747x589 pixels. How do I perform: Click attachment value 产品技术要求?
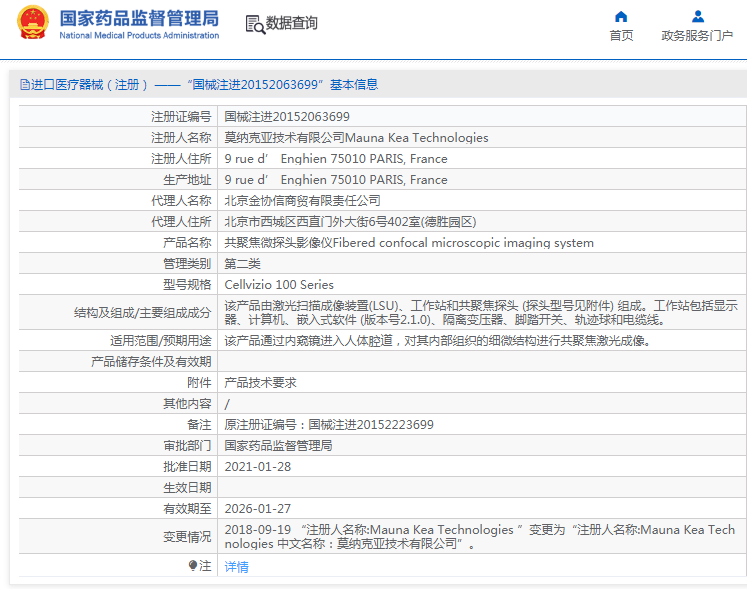[x=261, y=383]
